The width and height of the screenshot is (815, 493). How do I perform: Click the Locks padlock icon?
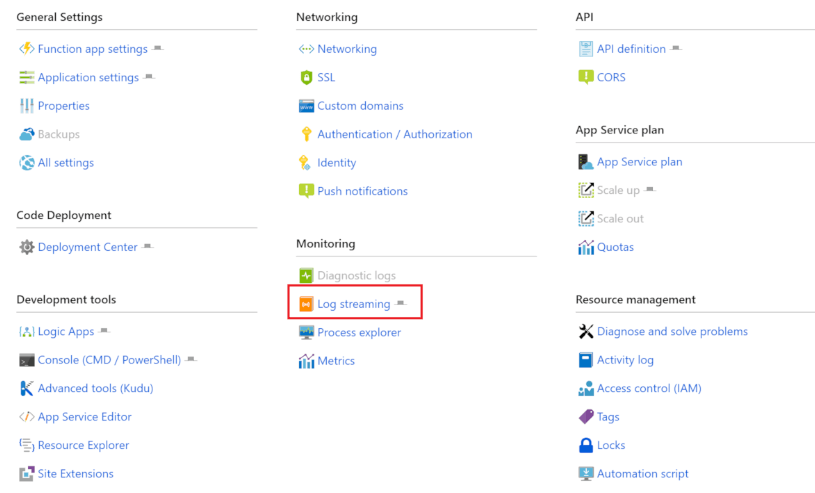click(586, 445)
